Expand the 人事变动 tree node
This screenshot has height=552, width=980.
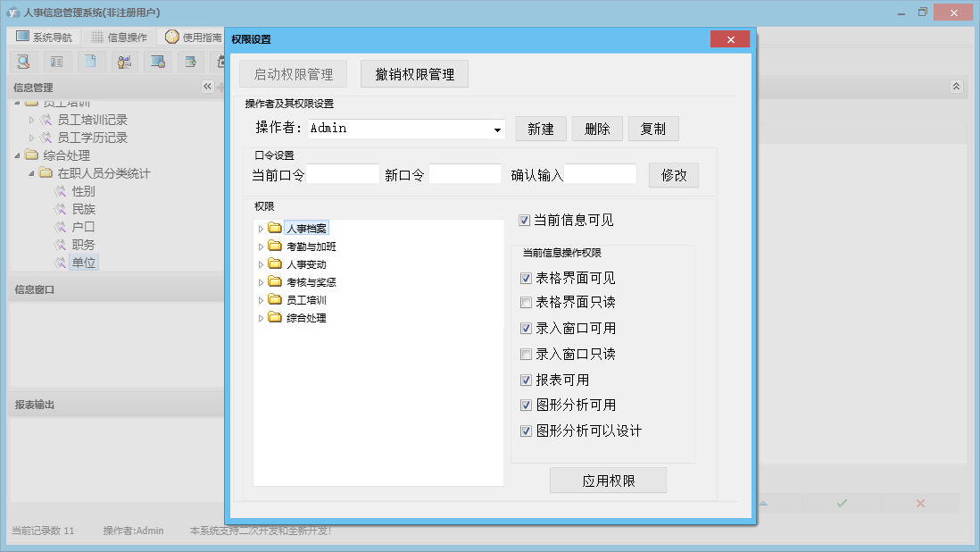coord(261,264)
